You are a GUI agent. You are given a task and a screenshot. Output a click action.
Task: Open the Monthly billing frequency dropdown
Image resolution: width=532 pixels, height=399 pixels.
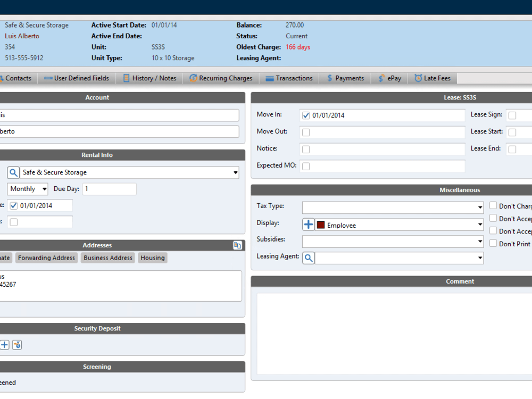click(44, 189)
